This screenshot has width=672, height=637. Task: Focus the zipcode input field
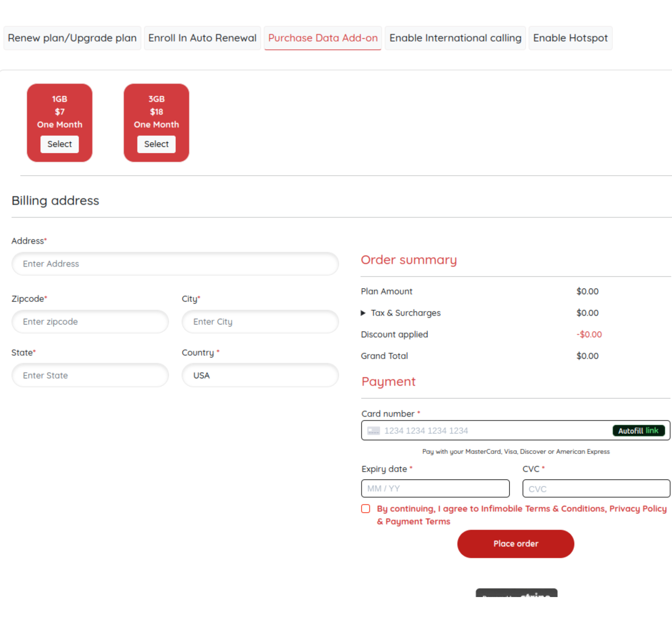pos(90,322)
